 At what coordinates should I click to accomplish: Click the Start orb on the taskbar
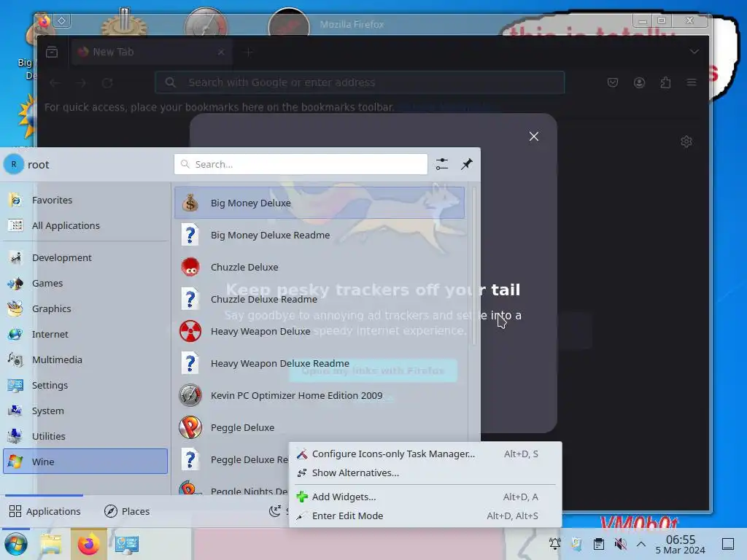click(x=16, y=544)
